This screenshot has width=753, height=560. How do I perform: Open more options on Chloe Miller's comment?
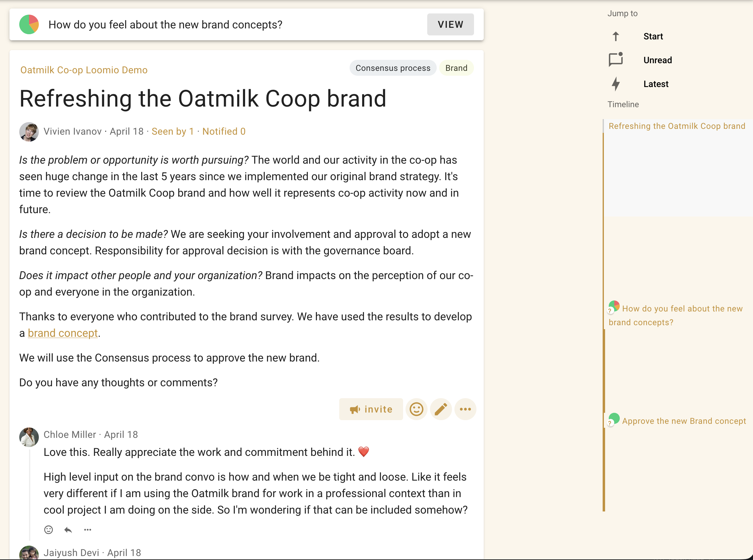87,529
